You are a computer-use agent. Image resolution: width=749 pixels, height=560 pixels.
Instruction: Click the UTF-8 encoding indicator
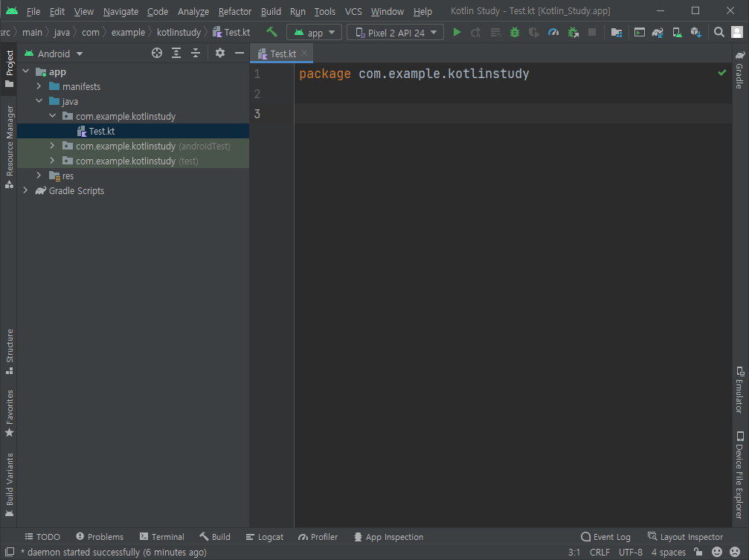[x=631, y=552]
